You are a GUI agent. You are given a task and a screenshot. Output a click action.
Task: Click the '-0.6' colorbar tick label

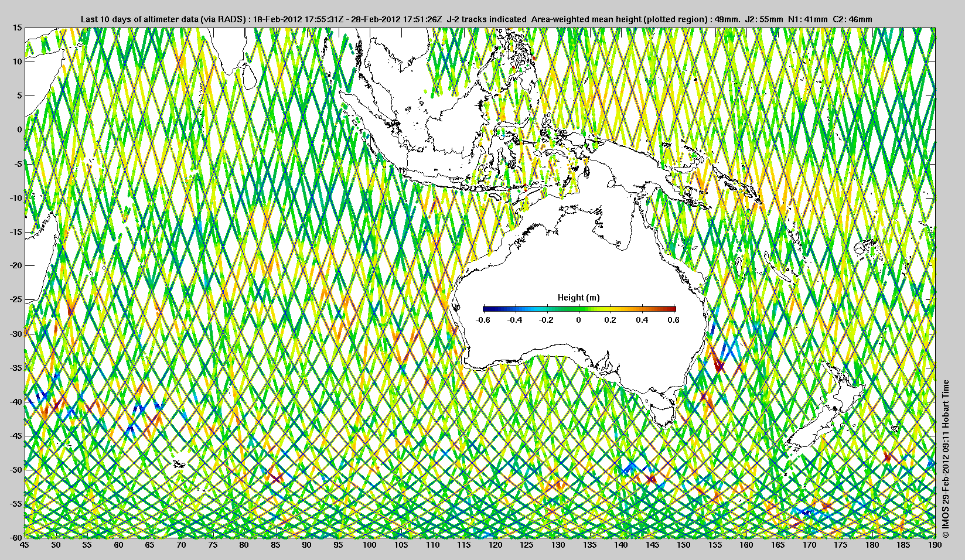click(483, 320)
